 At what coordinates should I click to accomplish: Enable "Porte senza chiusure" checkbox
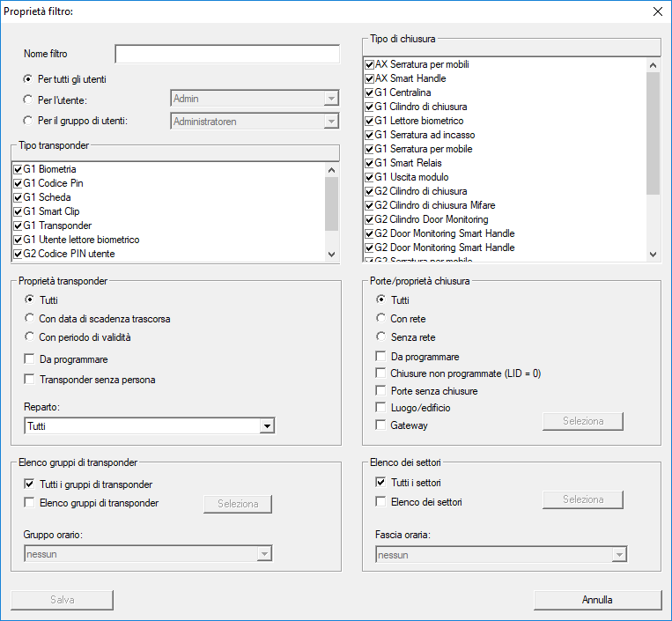coord(380,390)
